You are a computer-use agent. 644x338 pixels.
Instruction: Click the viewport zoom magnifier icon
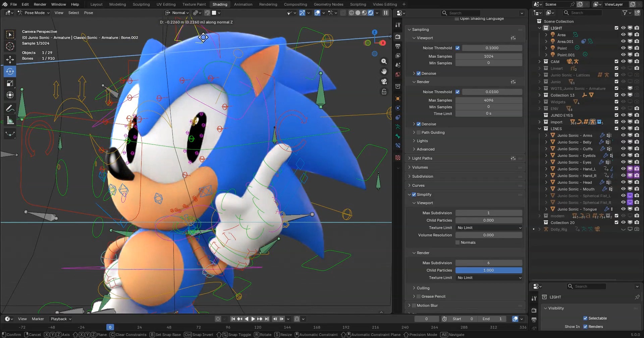[384, 61]
